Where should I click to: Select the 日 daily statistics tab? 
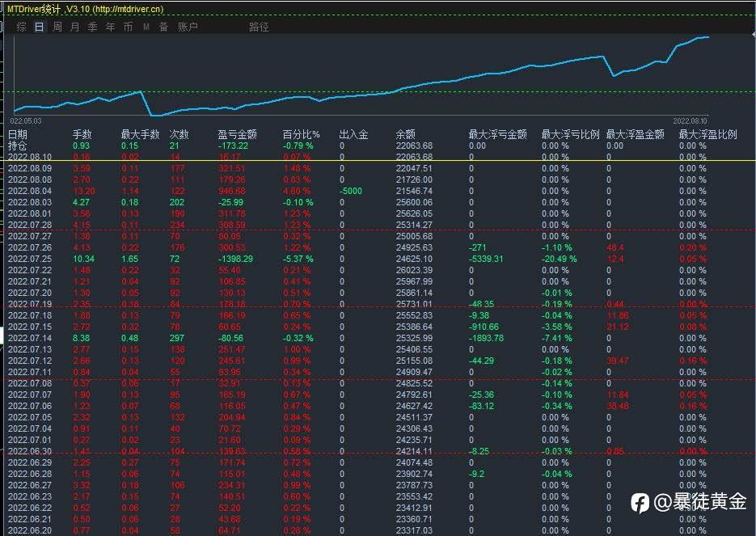(x=39, y=27)
